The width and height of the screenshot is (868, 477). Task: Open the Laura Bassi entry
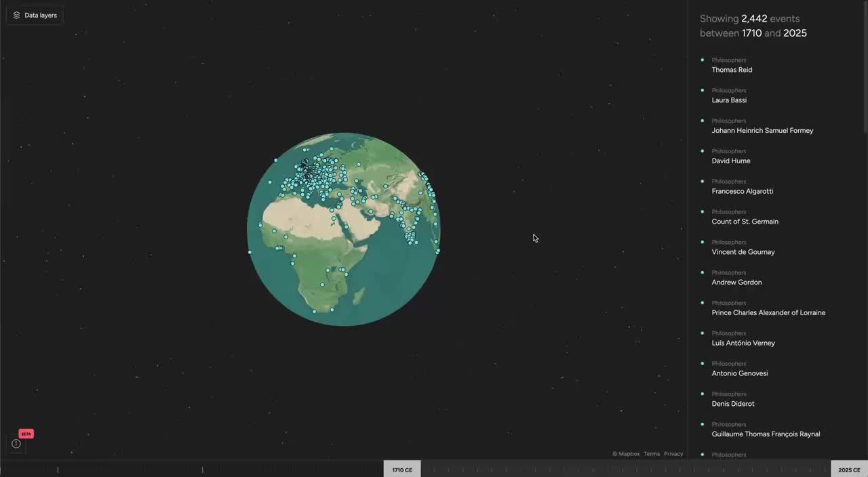click(x=729, y=100)
